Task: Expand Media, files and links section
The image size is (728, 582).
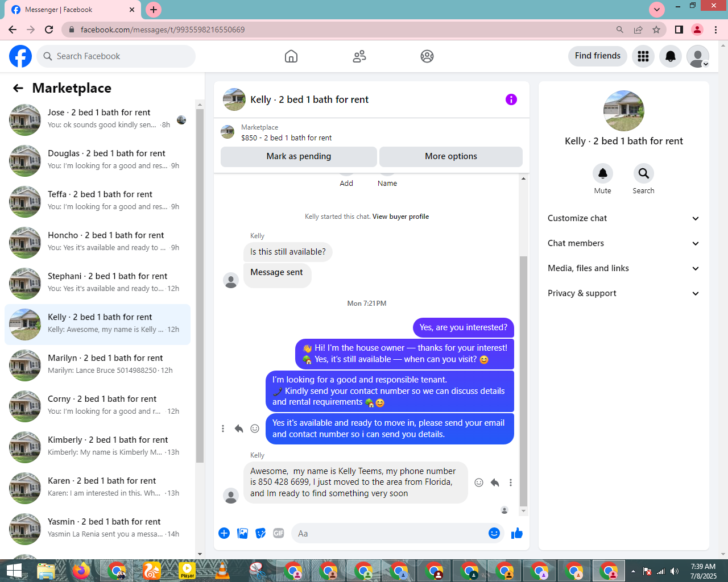Action: click(x=624, y=268)
